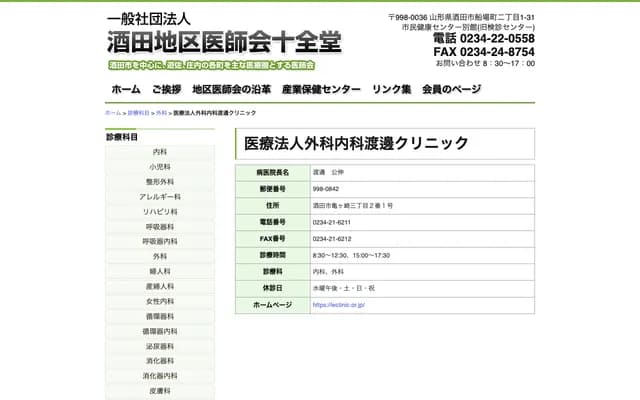
Task: Select 泌尿器科 in the sidebar list
Action: 160,346
